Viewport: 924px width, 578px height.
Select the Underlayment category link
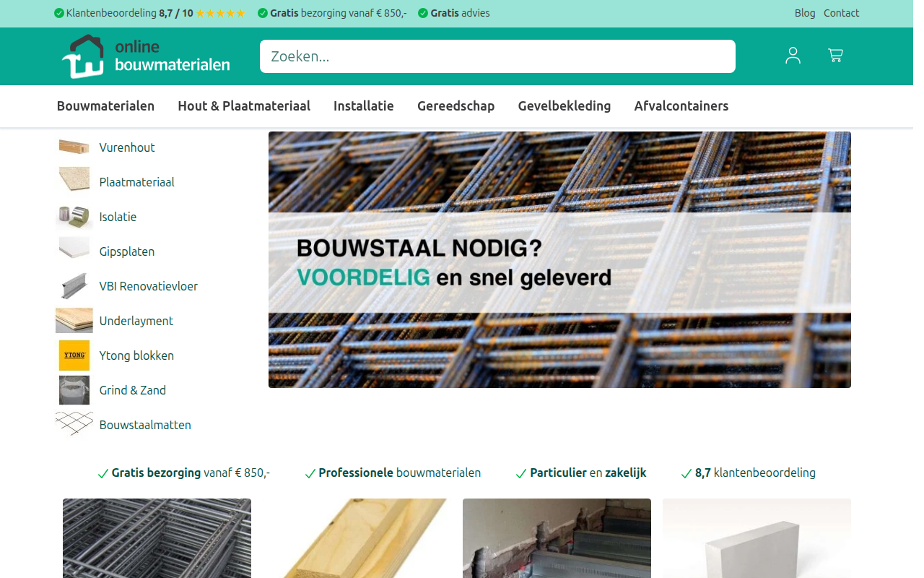(136, 321)
